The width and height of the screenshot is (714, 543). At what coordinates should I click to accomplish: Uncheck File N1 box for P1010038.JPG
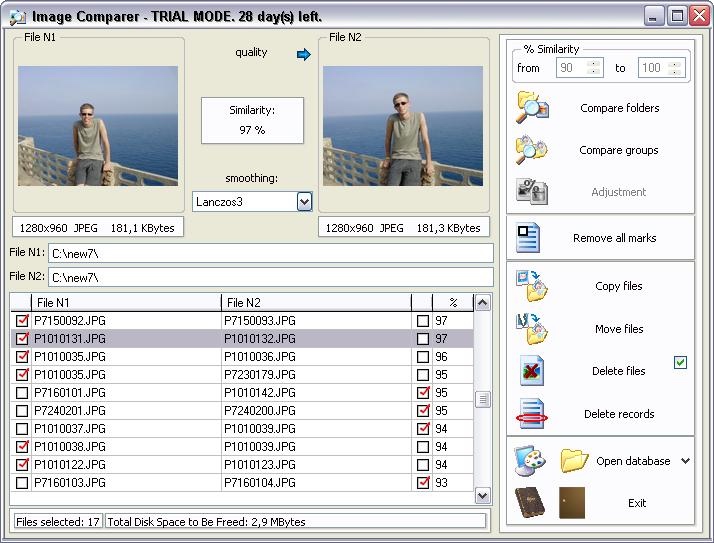click(x=22, y=446)
